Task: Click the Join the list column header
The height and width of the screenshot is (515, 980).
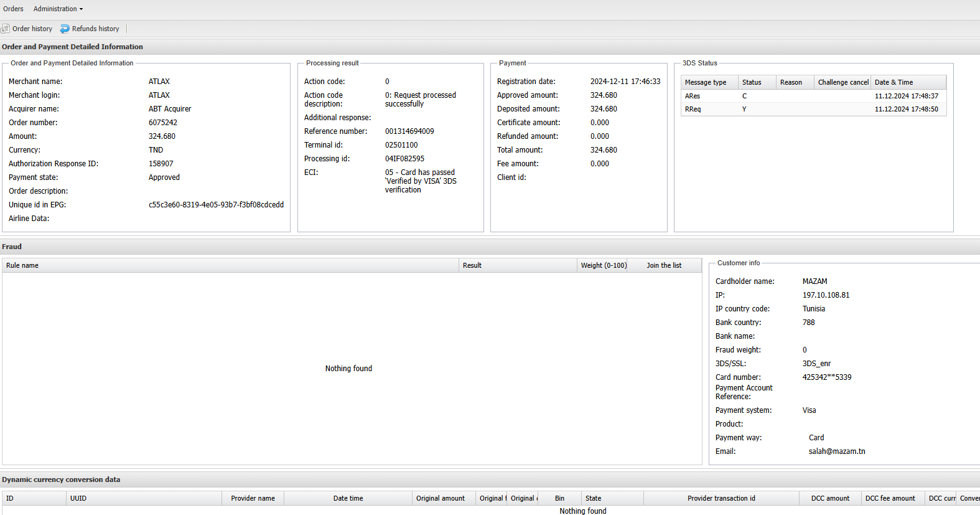Action: (663, 265)
